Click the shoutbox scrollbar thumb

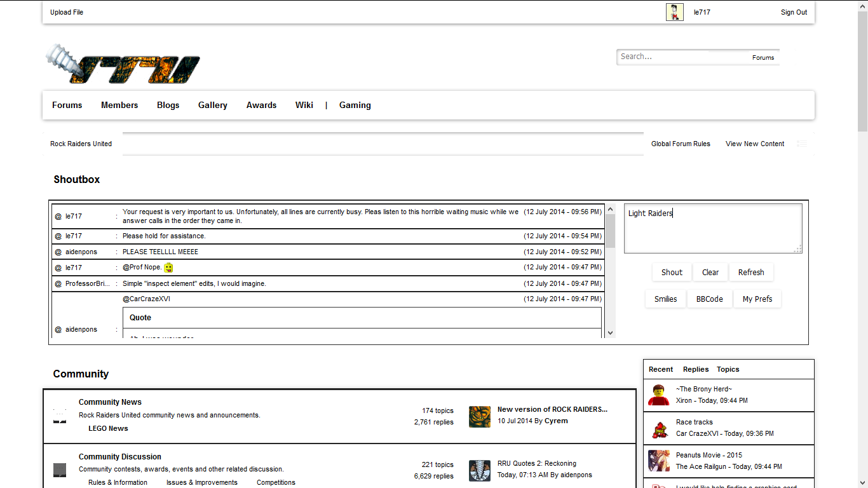pos(611,231)
